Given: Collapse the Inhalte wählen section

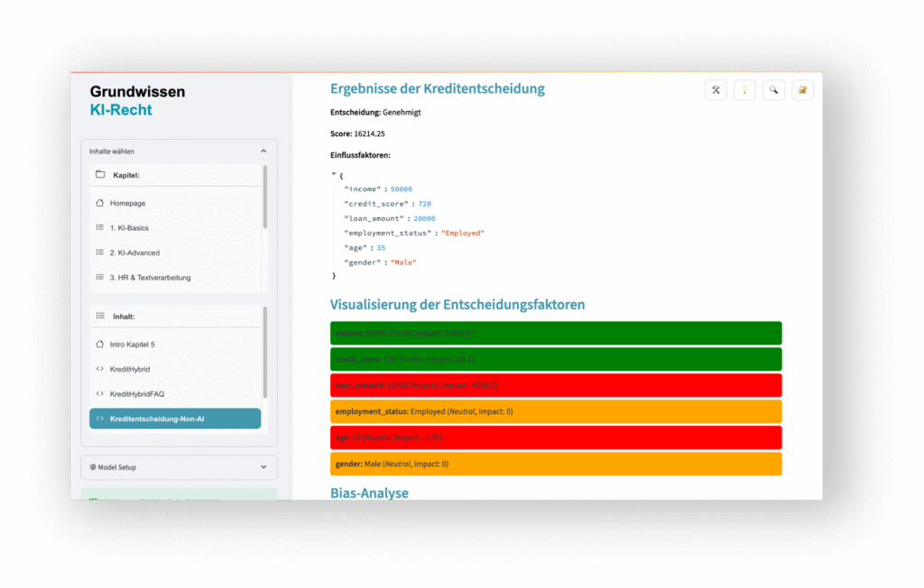Looking at the screenshot, I should coord(263,152).
